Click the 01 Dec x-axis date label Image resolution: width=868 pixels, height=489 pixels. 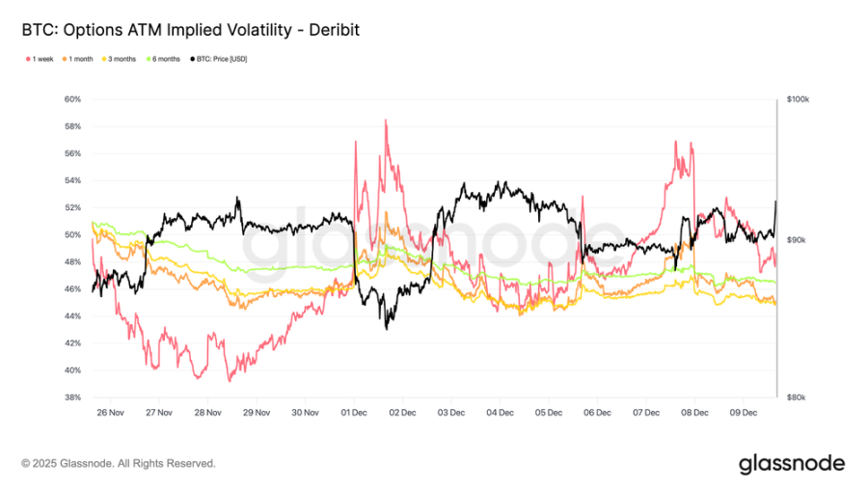click(354, 412)
